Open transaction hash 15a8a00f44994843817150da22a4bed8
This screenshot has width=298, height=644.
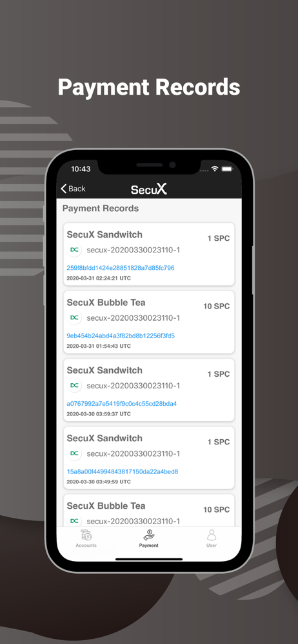pos(123,471)
